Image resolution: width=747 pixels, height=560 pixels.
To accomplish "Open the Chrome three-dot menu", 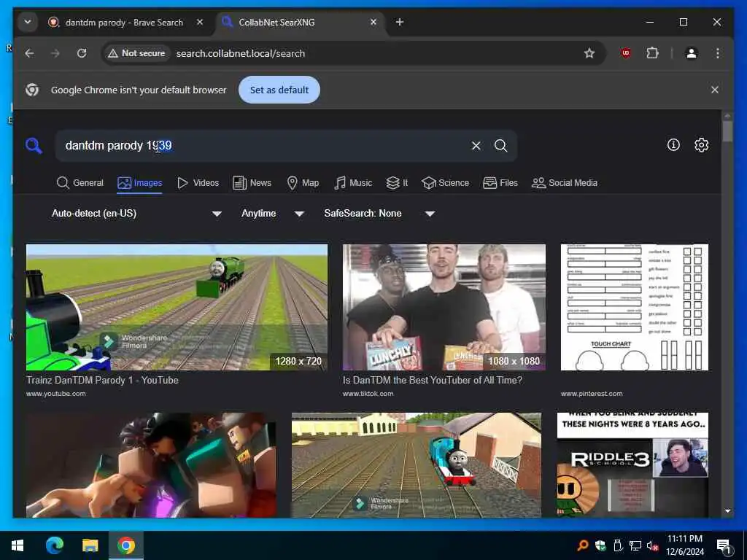I will click(718, 53).
